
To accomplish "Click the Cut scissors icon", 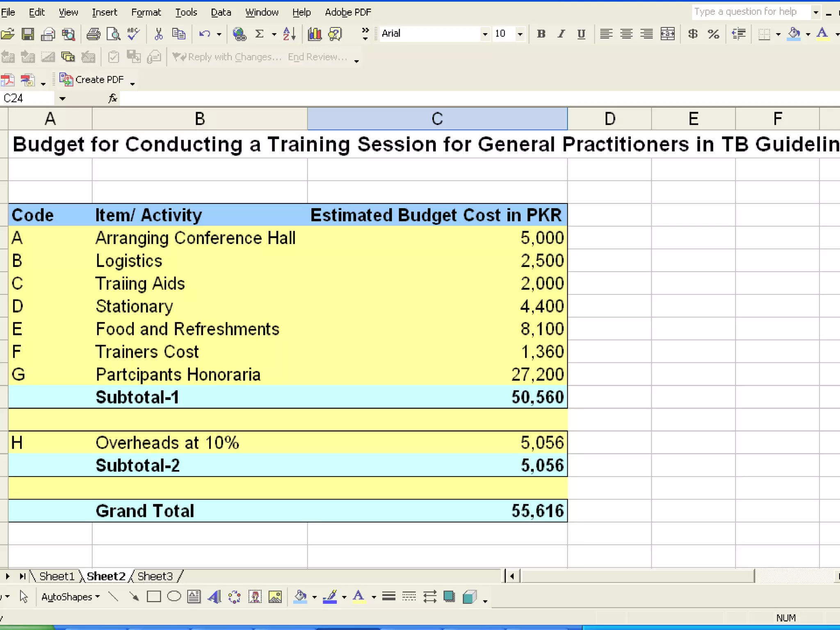I will click(x=158, y=34).
